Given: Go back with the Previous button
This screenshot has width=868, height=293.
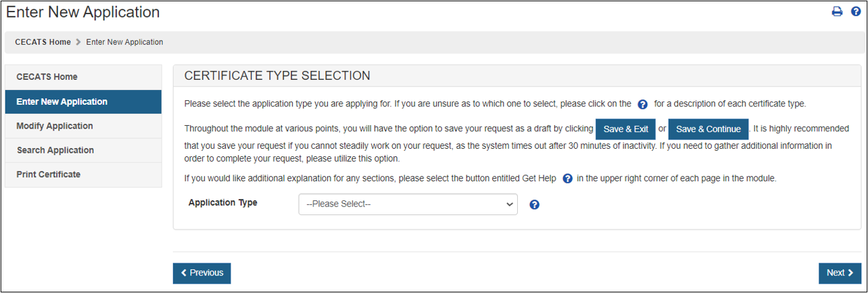Looking at the screenshot, I should 201,273.
